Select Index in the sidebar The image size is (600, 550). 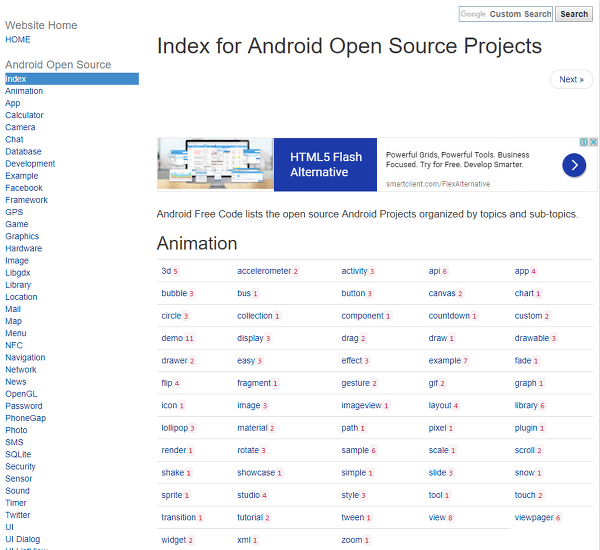[72, 79]
